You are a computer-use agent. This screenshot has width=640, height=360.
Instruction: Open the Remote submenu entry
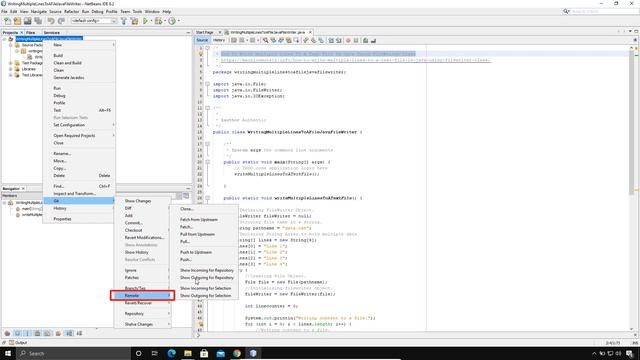142,296
